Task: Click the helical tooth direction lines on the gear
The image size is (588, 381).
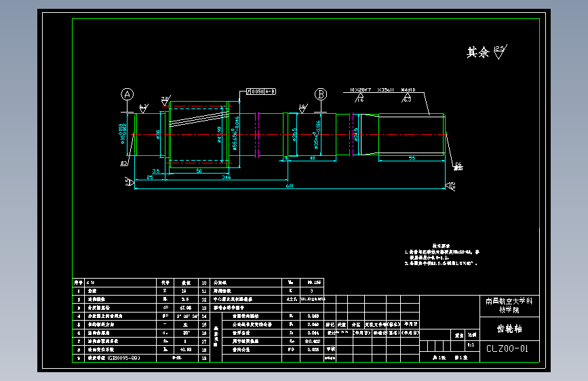Action: pos(199,119)
